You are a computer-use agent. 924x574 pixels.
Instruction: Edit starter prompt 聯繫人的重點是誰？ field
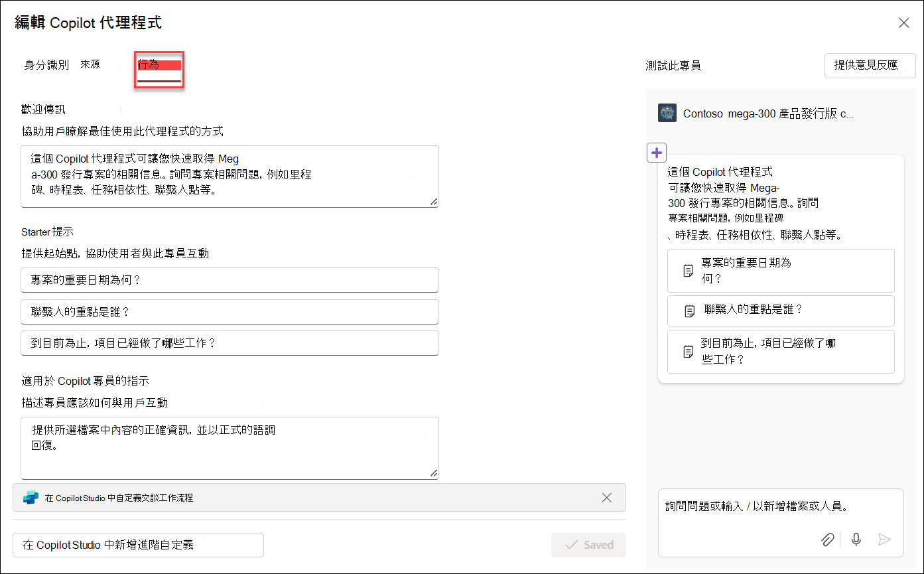coord(230,312)
